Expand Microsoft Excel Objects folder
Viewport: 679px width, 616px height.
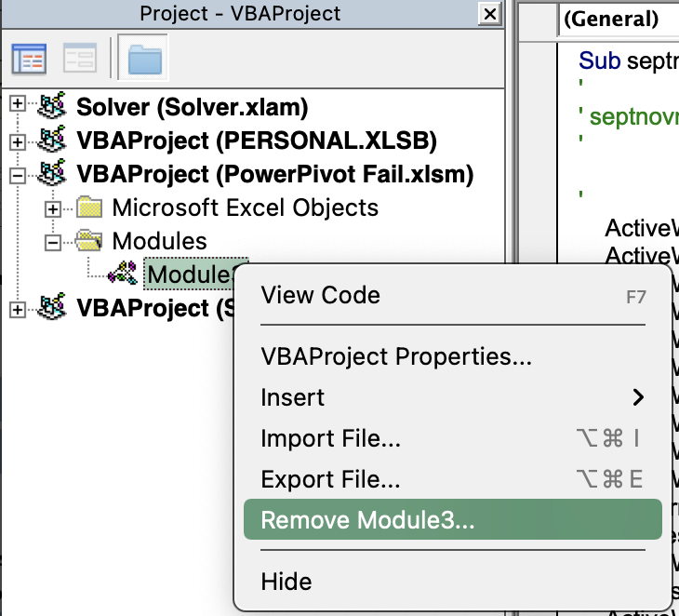(52, 209)
